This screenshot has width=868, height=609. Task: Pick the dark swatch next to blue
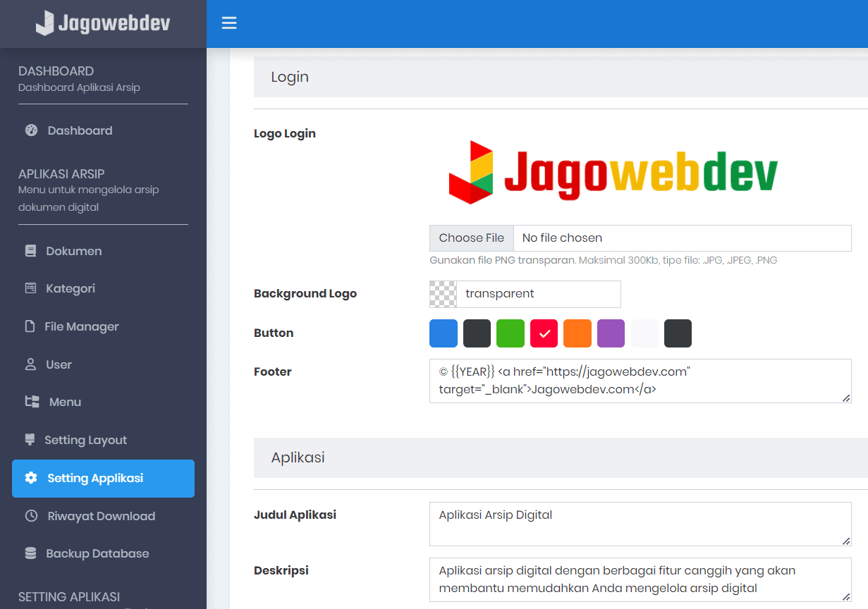point(477,333)
